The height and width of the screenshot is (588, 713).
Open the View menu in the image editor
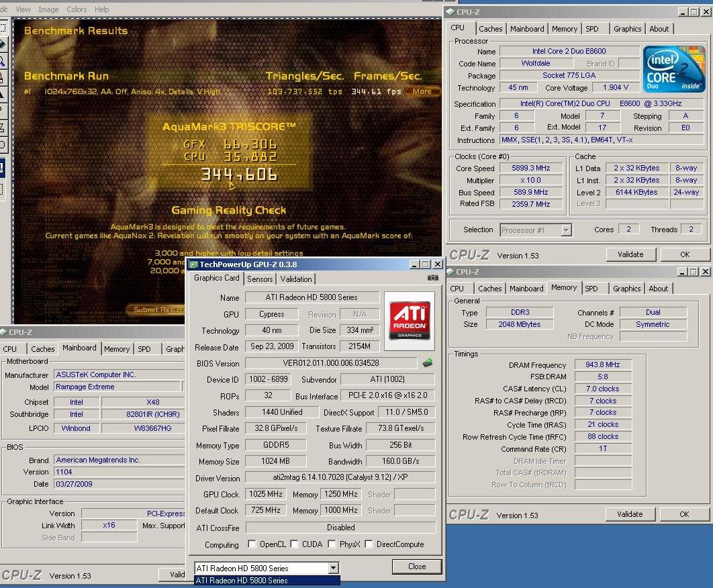(23, 9)
